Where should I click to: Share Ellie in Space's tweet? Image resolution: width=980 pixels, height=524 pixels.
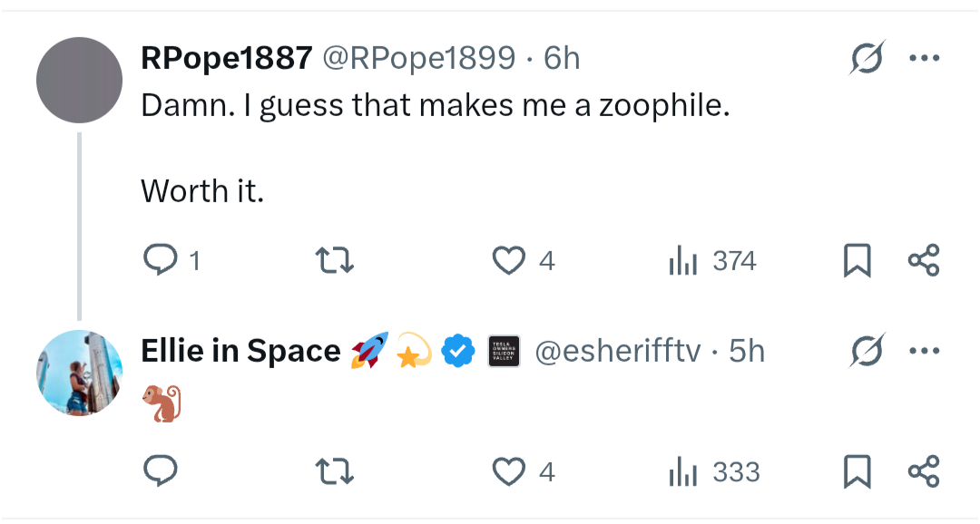[x=924, y=471]
